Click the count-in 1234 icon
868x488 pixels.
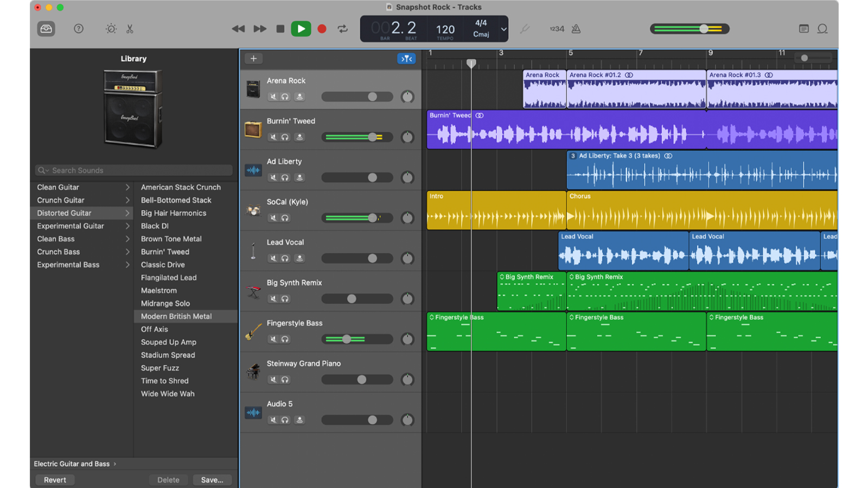pyautogui.click(x=556, y=29)
